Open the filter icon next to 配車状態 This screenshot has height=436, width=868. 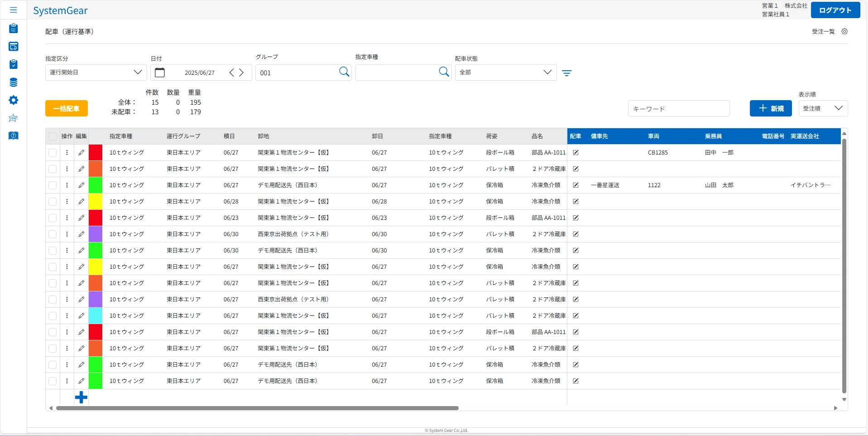click(566, 73)
